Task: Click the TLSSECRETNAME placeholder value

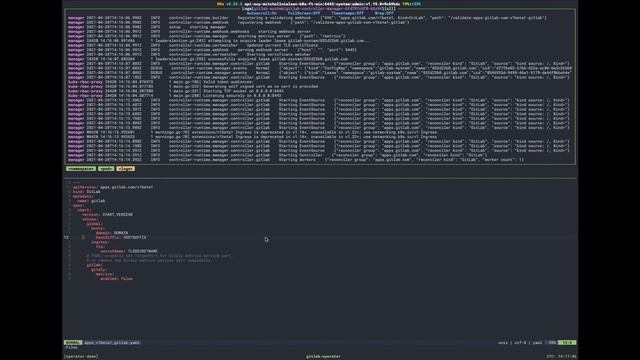Action: (x=142, y=251)
